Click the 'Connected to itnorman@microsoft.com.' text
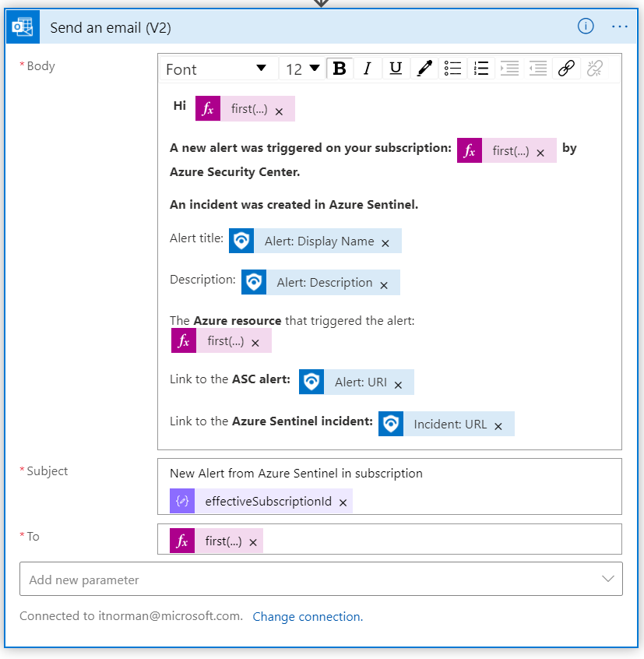The width and height of the screenshot is (644, 659). (131, 616)
